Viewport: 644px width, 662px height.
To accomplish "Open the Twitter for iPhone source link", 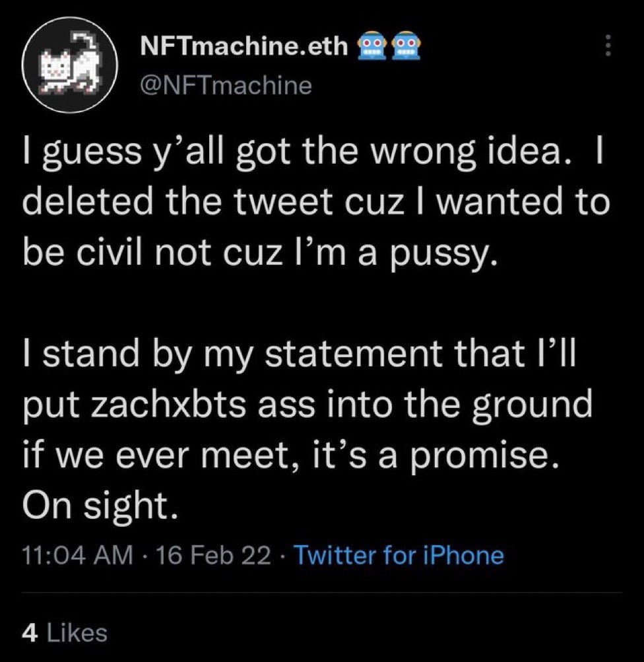I will click(399, 555).
